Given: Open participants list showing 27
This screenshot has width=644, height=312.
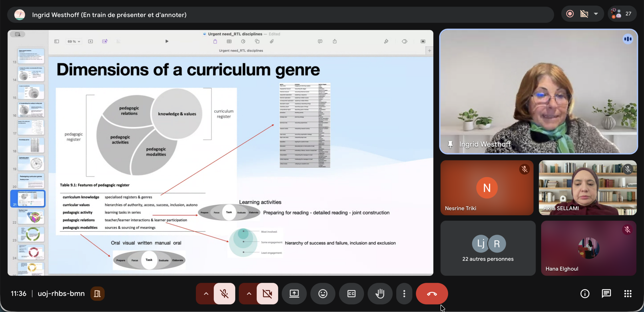Looking at the screenshot, I should pos(622,14).
